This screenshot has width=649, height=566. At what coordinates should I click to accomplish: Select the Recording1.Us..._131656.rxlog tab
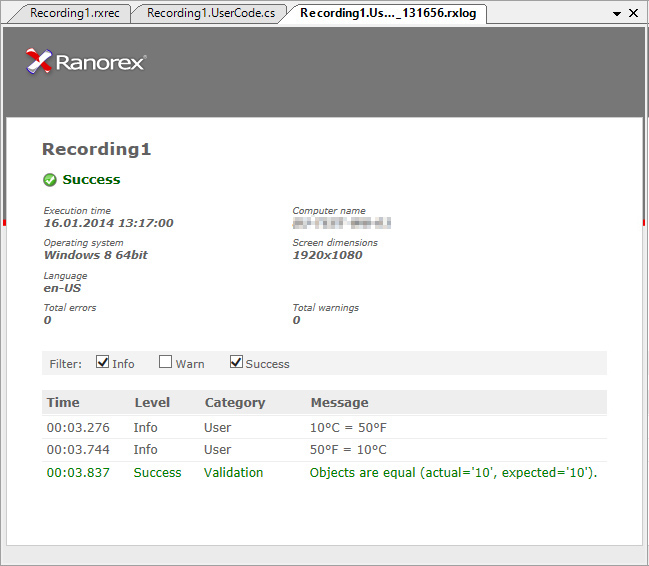pyautogui.click(x=388, y=13)
